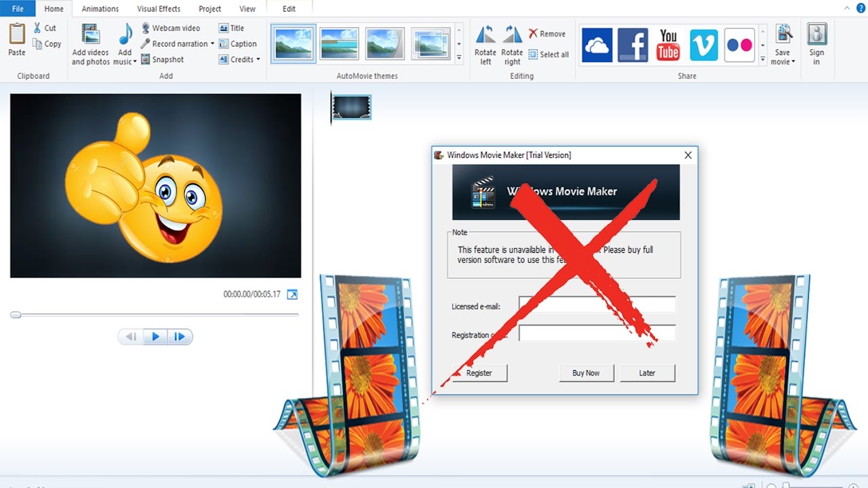The height and width of the screenshot is (488, 868).
Task: Expand the Add music dropdown arrow
Action: click(134, 62)
